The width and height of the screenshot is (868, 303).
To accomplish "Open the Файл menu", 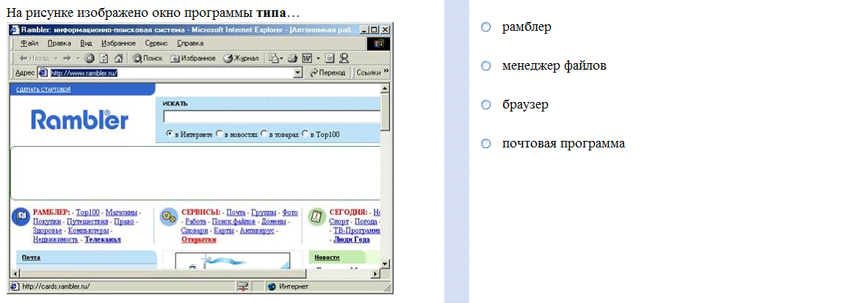I will click(x=29, y=43).
